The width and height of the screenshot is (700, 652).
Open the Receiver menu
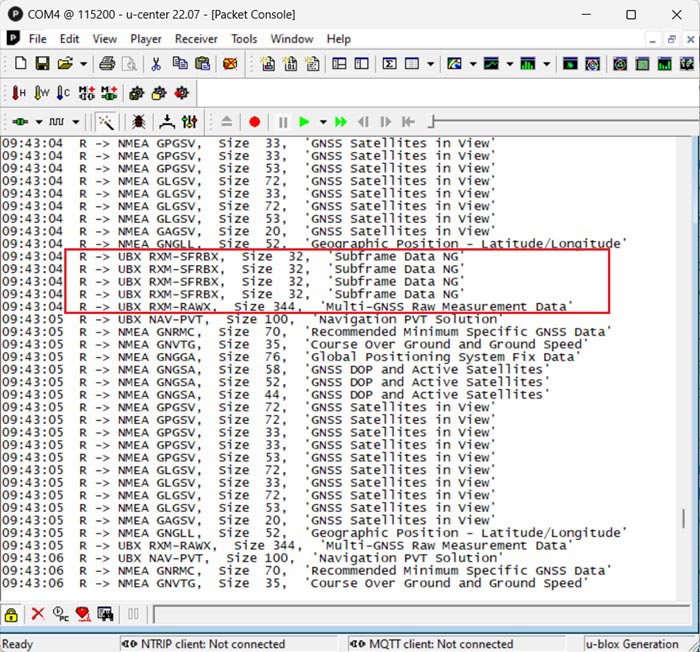point(196,39)
